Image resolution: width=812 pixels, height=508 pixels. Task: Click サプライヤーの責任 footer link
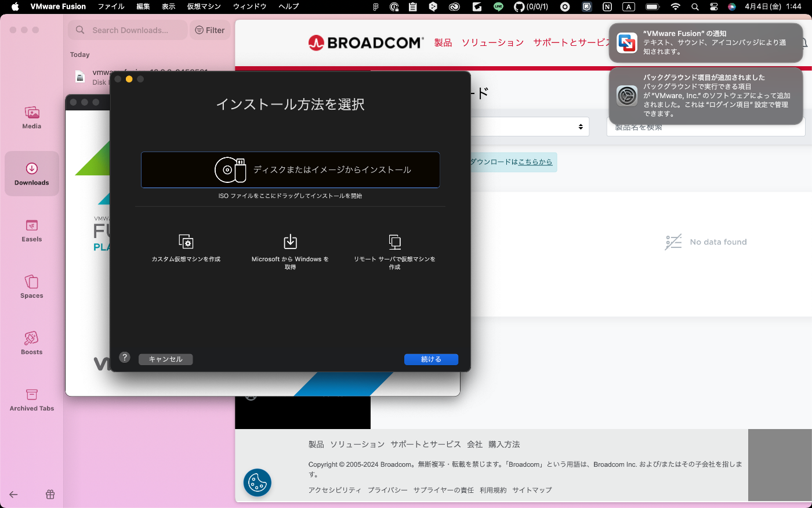click(444, 490)
